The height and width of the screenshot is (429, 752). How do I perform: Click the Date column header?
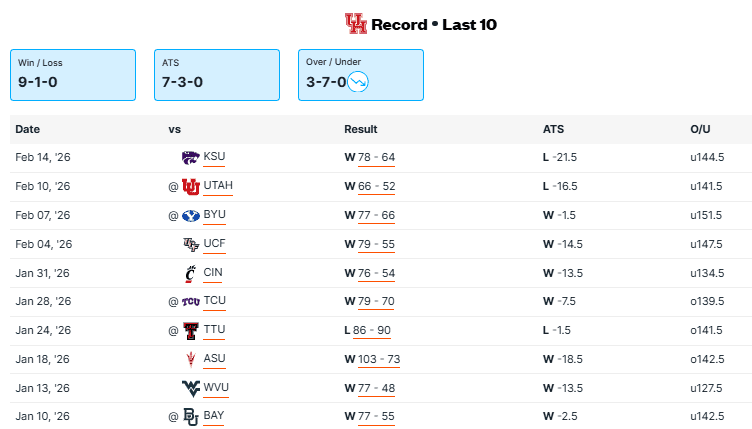(x=28, y=129)
